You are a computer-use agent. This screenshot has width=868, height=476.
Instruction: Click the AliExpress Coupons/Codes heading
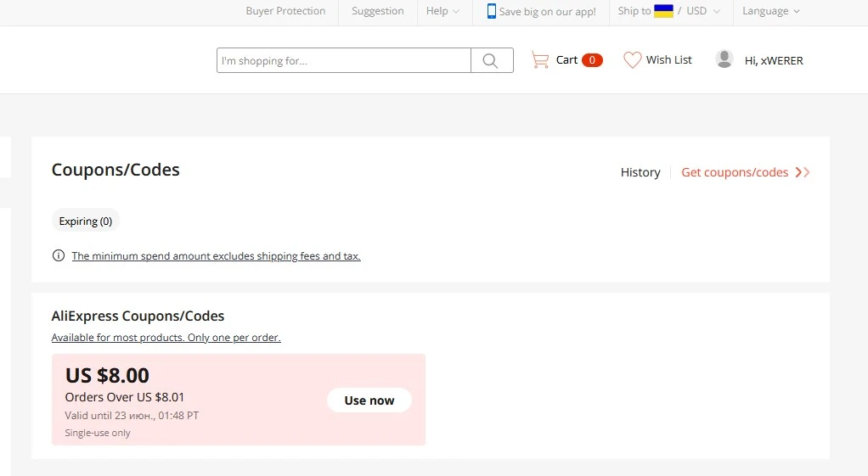pyautogui.click(x=138, y=316)
